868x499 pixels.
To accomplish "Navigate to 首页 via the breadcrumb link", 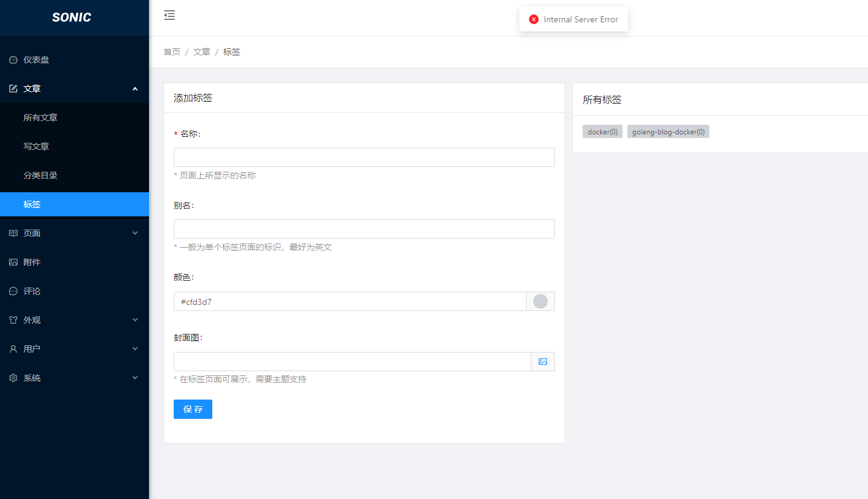I will point(171,51).
